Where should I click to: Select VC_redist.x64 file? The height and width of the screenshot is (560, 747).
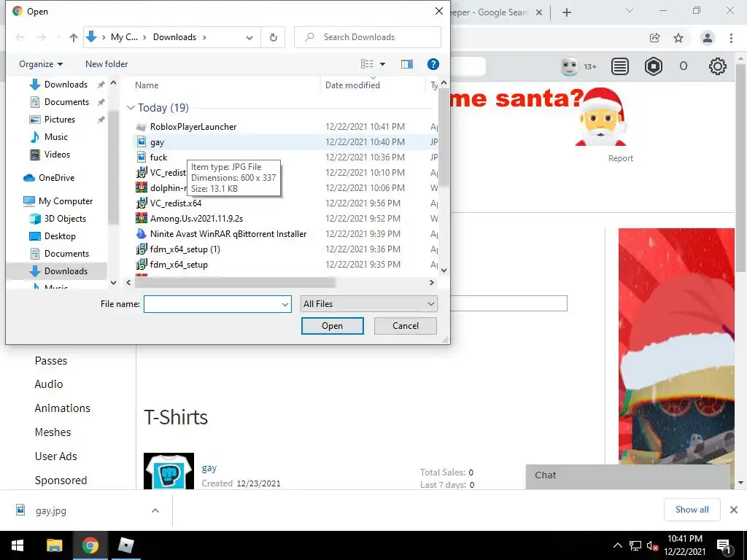coord(175,203)
